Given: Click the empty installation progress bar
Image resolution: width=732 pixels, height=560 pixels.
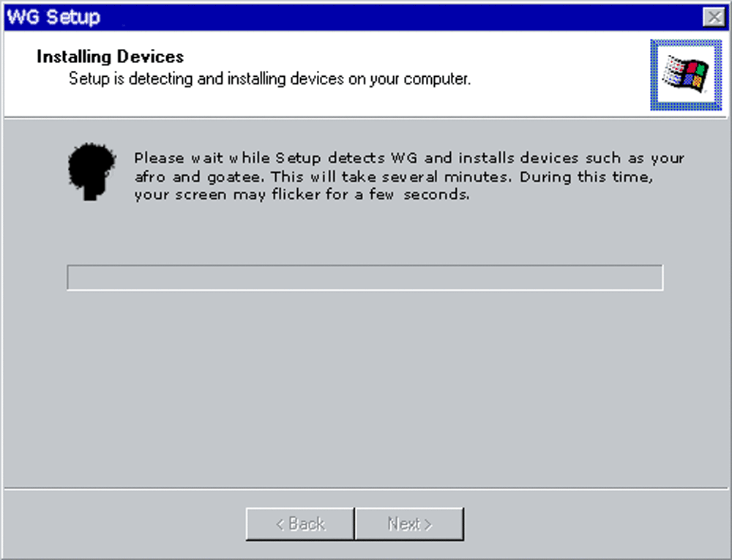Looking at the screenshot, I should 365,277.
